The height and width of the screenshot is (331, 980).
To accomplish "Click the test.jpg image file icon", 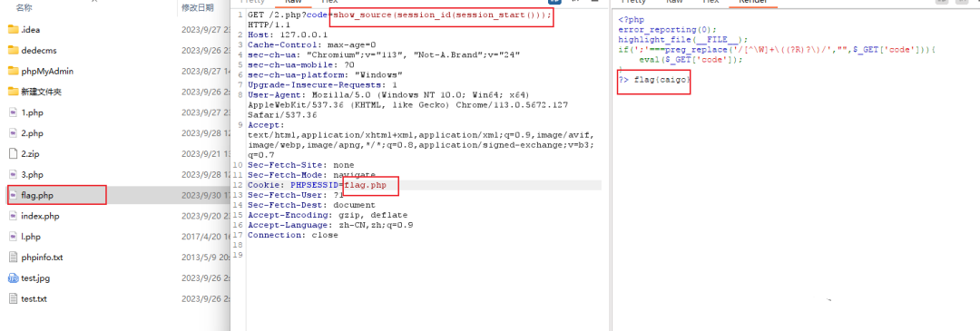I will tap(13, 277).
